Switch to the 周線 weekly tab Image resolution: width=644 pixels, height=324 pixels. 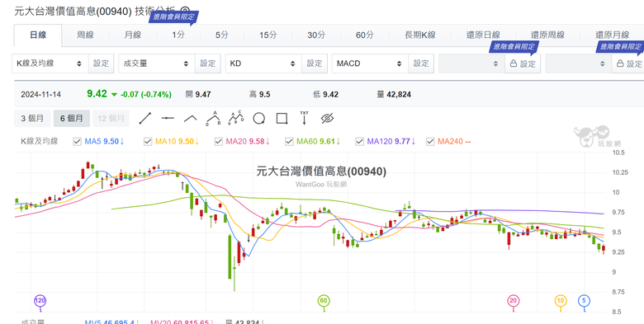pos(85,35)
